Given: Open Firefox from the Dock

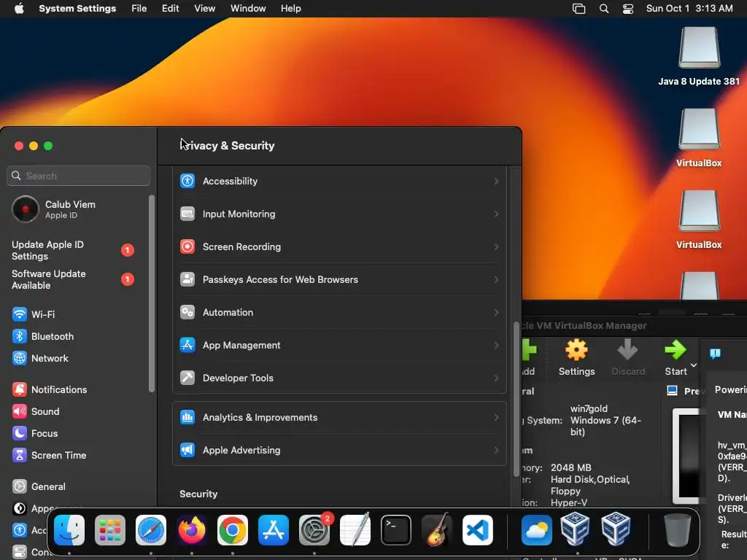Looking at the screenshot, I should [x=192, y=530].
